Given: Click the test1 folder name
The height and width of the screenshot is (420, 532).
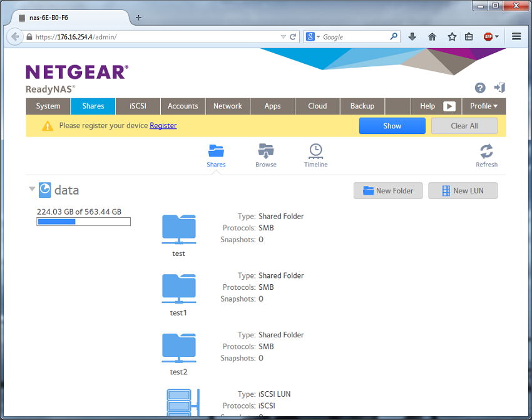Looking at the screenshot, I should pyautogui.click(x=178, y=313).
